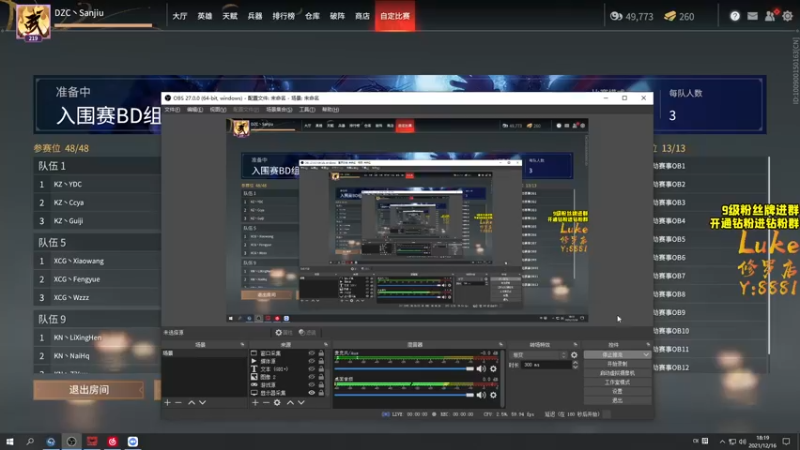The width and height of the screenshot is (800, 450).
Task: Pop out the Audio Mixer dock panel
Action: 501,345
